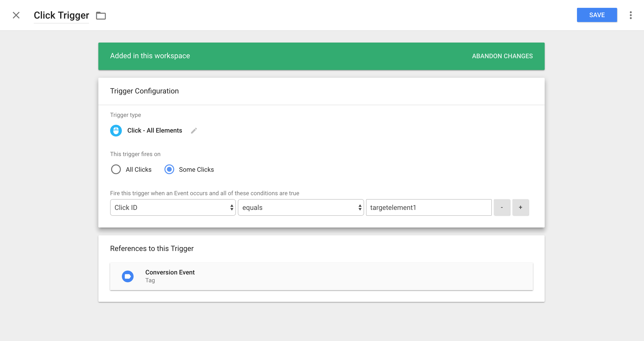The height and width of the screenshot is (341, 644).
Task: Click the Some Clicks label text
Action: click(196, 170)
